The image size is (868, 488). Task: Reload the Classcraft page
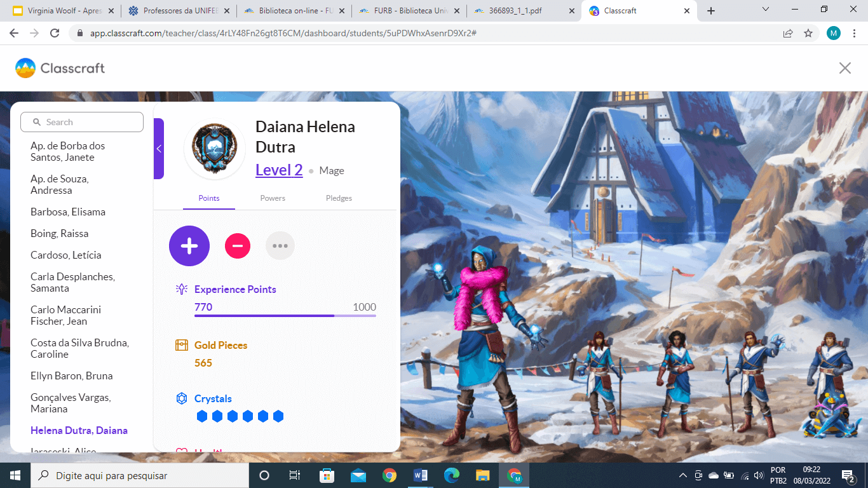[55, 33]
